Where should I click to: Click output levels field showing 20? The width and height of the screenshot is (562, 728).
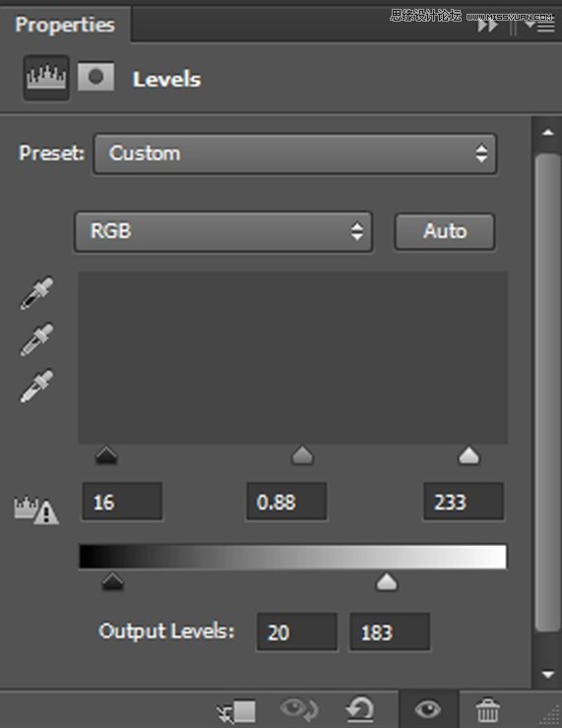pos(297,632)
